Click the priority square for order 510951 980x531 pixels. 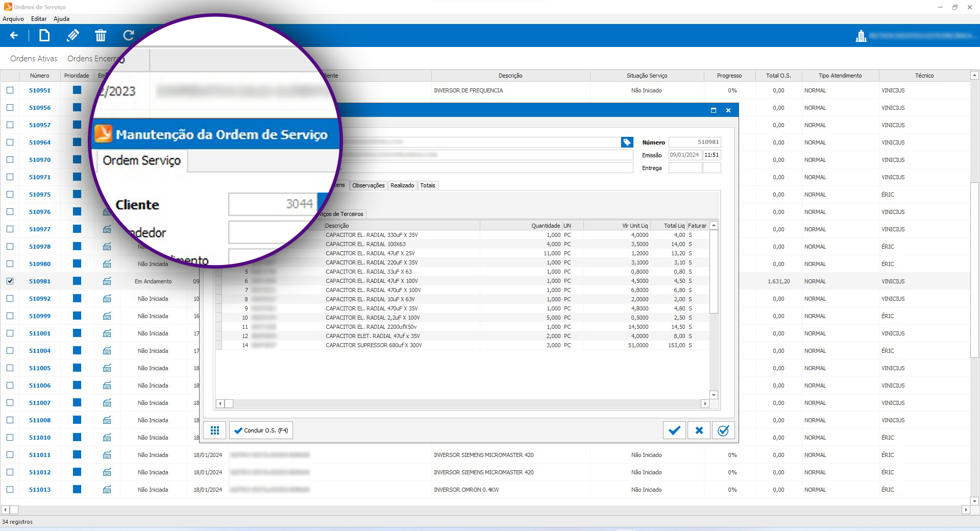point(77,90)
